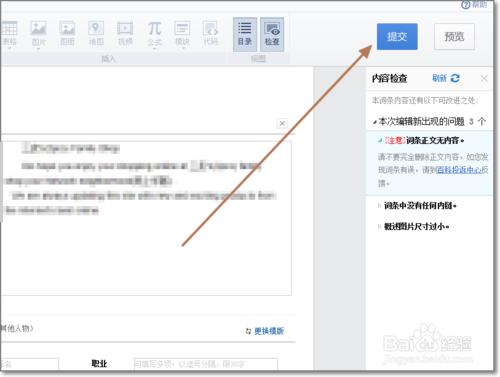Insert a map with the 地图 icon
This screenshot has width=500, height=377.
96,33
